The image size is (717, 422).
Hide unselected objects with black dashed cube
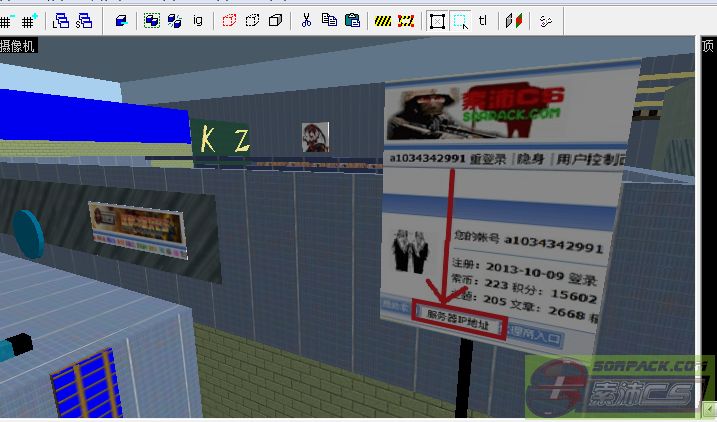252,20
